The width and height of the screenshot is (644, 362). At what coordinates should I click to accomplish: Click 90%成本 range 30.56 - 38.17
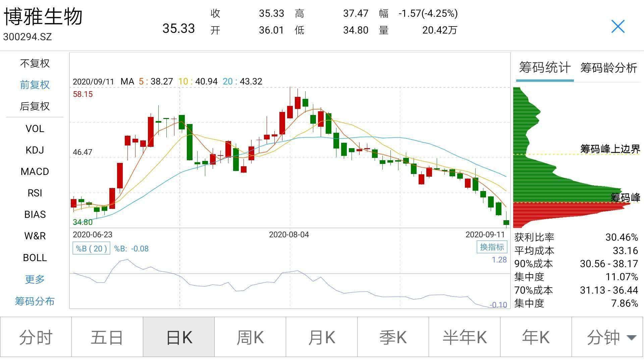pos(609,264)
